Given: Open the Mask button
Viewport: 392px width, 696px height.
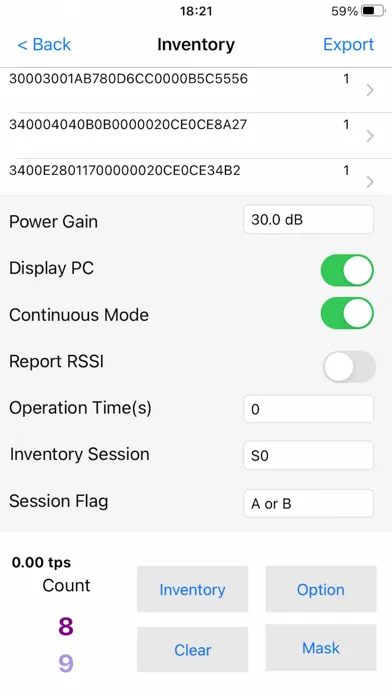Looking at the screenshot, I should (321, 648).
